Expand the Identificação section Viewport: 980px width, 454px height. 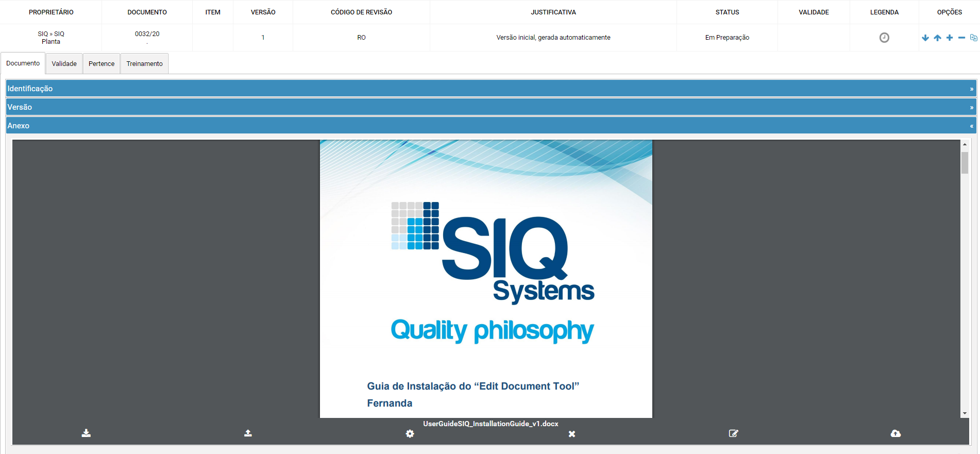coord(491,89)
